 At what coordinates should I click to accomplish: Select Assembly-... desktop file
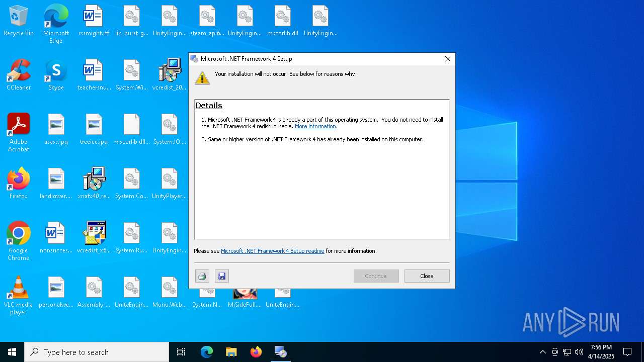pyautogui.click(x=94, y=292)
